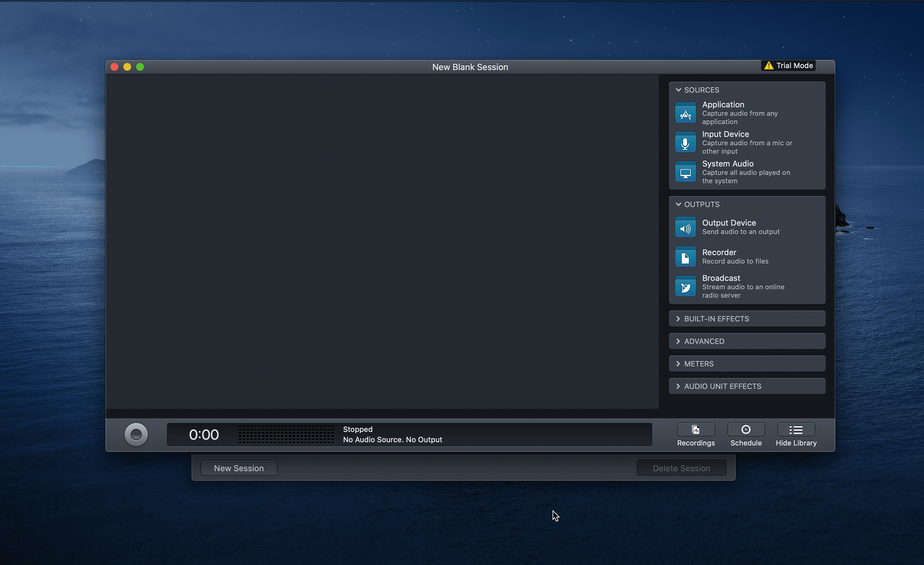Open the Recordings panel icon
924x565 pixels.
coord(696,430)
